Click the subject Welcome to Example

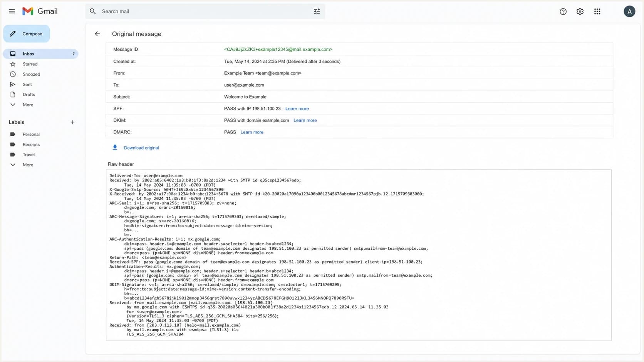(245, 97)
